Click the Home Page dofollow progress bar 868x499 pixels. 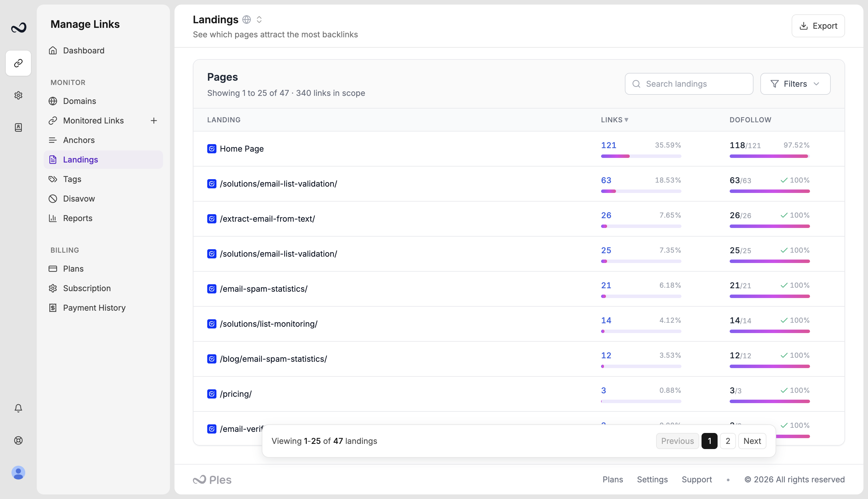[770, 156]
